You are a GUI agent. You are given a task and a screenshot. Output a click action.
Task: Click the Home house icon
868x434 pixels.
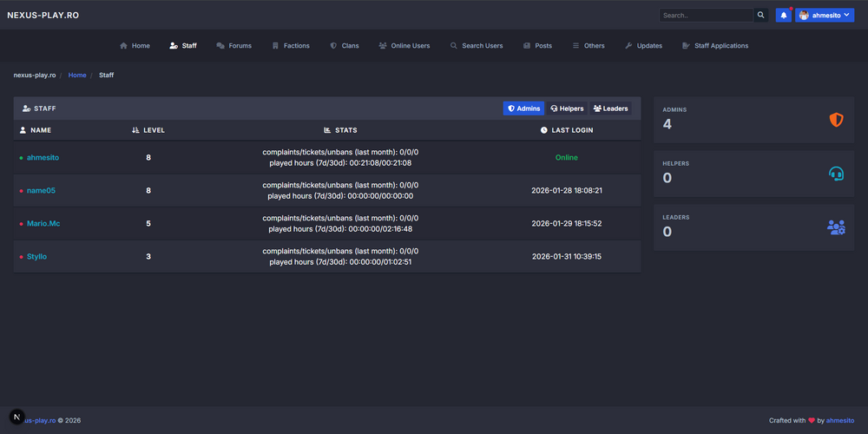[x=123, y=46]
